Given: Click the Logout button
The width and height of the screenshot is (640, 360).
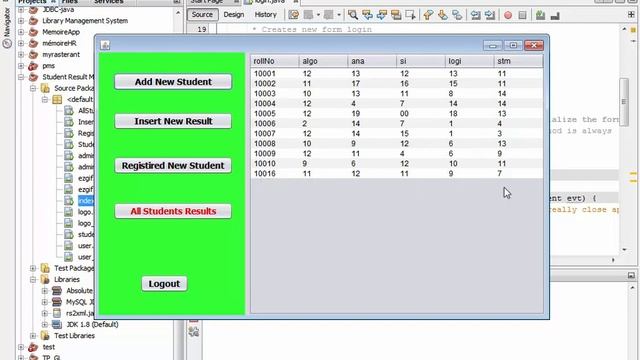Looking at the screenshot, I should [164, 284].
